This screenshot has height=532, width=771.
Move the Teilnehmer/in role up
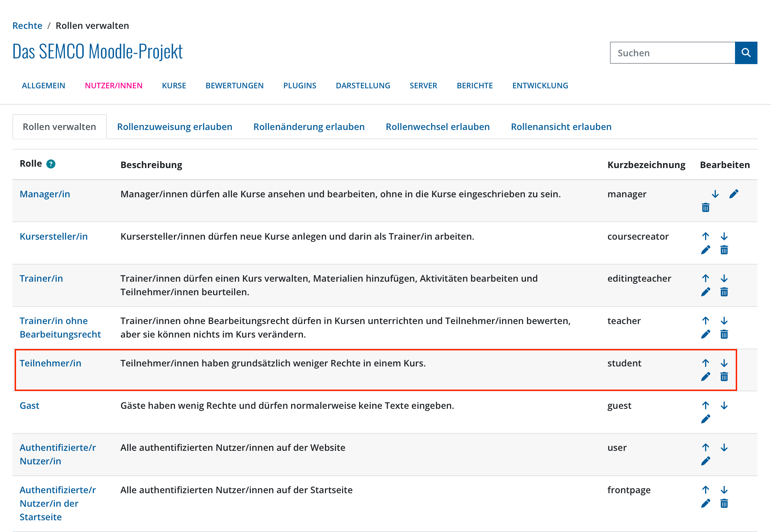click(x=705, y=363)
